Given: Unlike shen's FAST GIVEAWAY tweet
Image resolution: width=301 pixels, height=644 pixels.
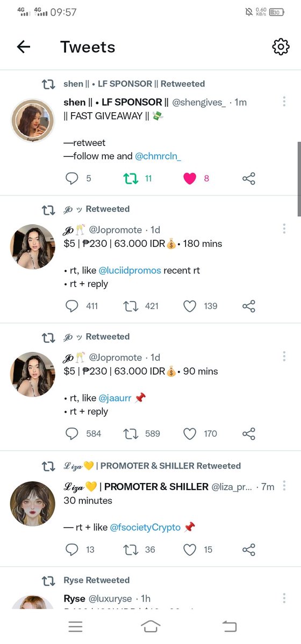Looking at the screenshot, I should click(190, 178).
